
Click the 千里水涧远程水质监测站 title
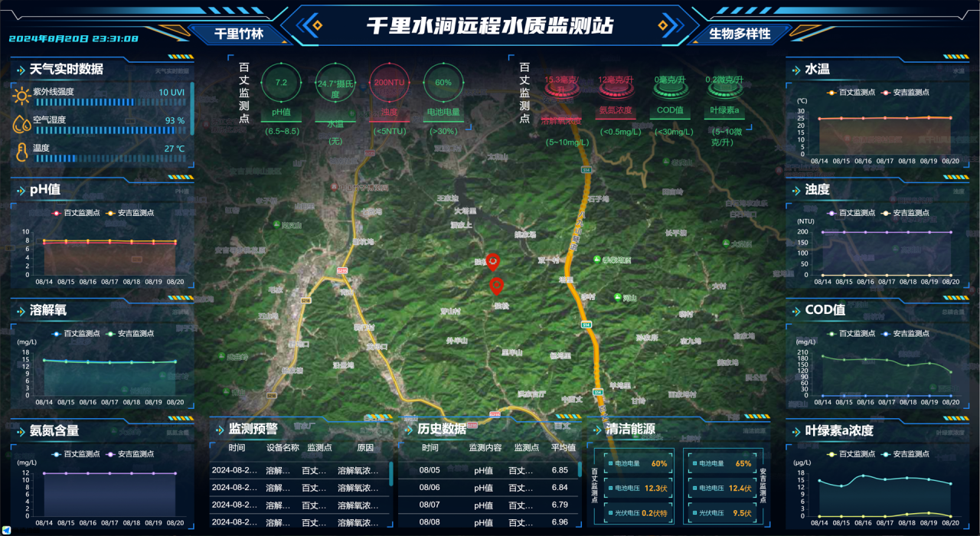point(490,25)
